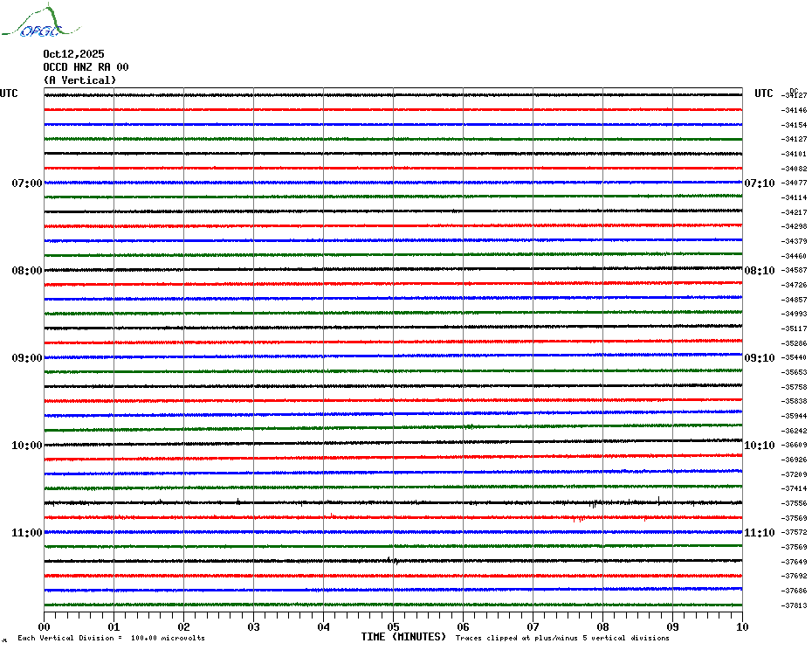Select the OCCD HNZ RA 00 station text
This screenshot has width=812, height=650.
tap(86, 67)
